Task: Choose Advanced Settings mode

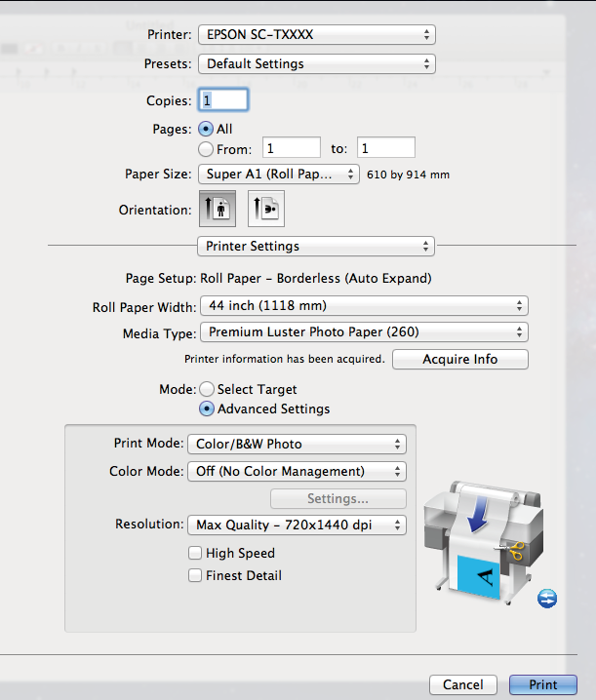Action: point(207,408)
